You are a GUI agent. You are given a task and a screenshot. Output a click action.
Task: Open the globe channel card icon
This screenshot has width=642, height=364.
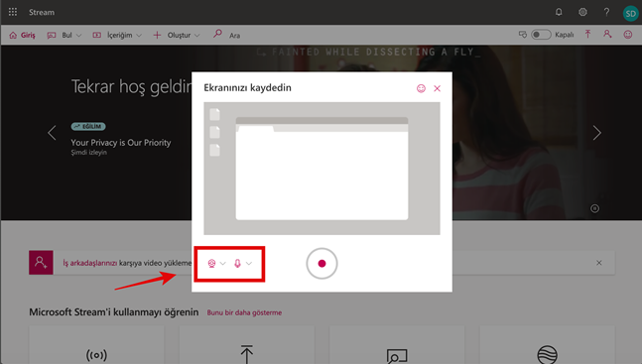(547, 355)
